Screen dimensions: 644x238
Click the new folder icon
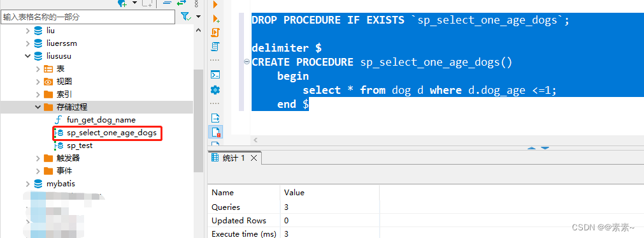(x=147, y=3)
